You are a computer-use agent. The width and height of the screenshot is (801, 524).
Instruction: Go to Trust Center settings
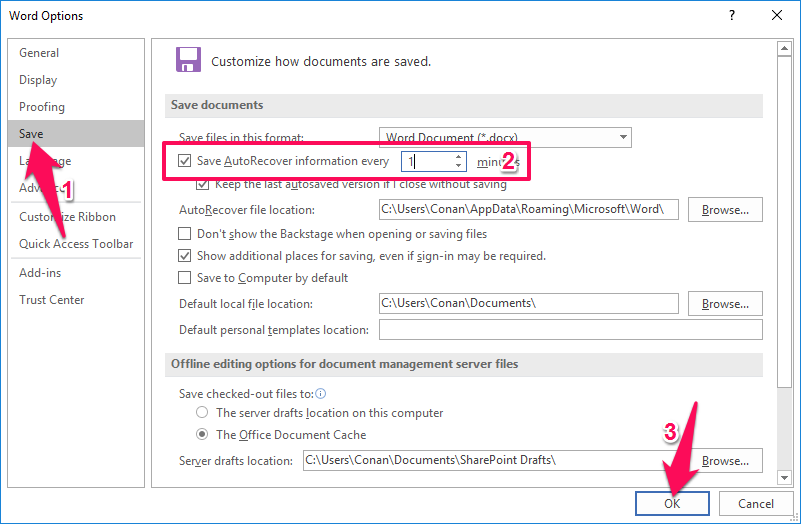point(52,300)
